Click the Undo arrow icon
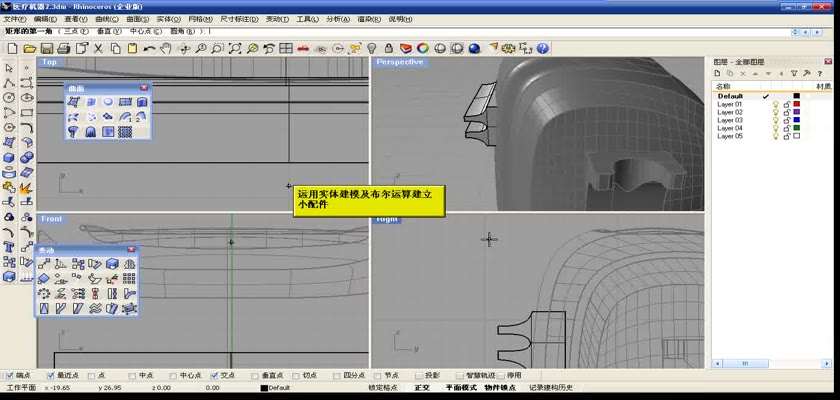Image resolution: width=840 pixels, height=400 pixels. pyautogui.click(x=150, y=48)
